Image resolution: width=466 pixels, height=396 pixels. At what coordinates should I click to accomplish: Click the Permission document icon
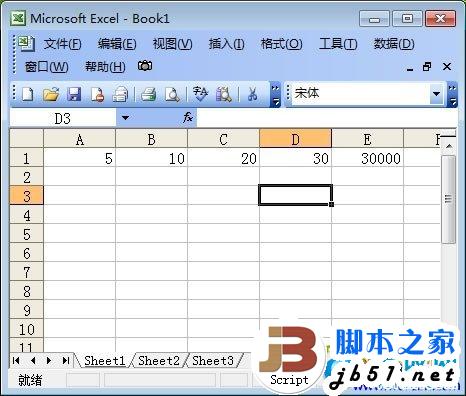pyautogui.click(x=97, y=94)
